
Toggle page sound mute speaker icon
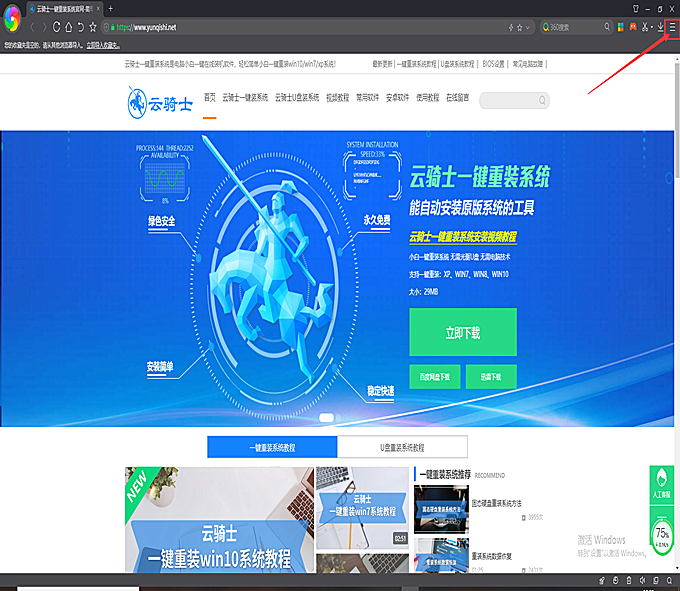(642, 581)
